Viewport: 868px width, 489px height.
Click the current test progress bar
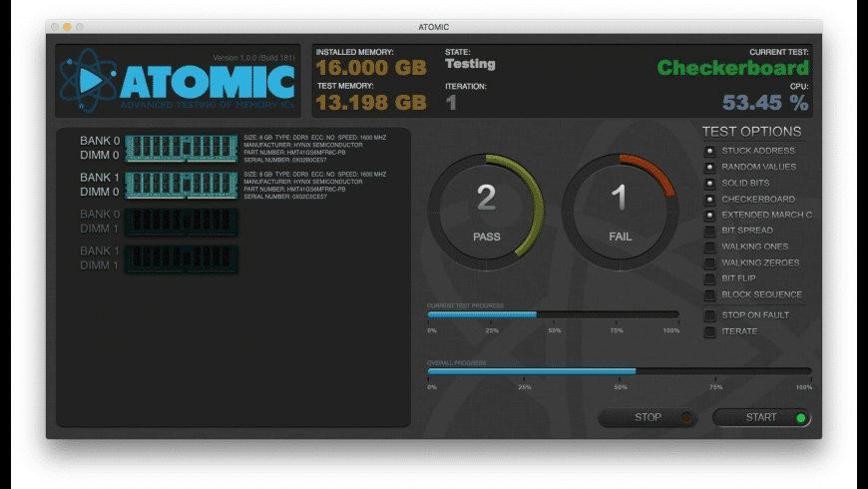553,314
